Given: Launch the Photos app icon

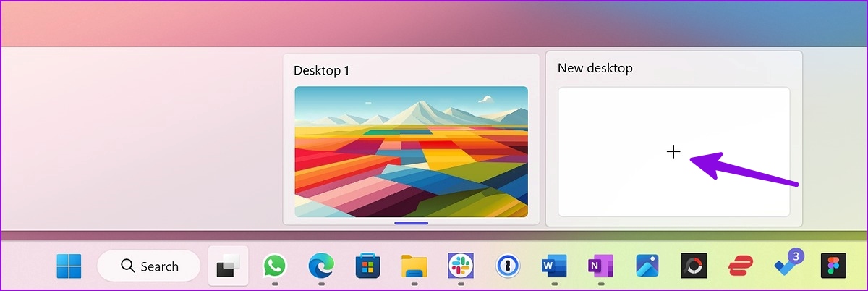Looking at the screenshot, I should click(x=647, y=266).
